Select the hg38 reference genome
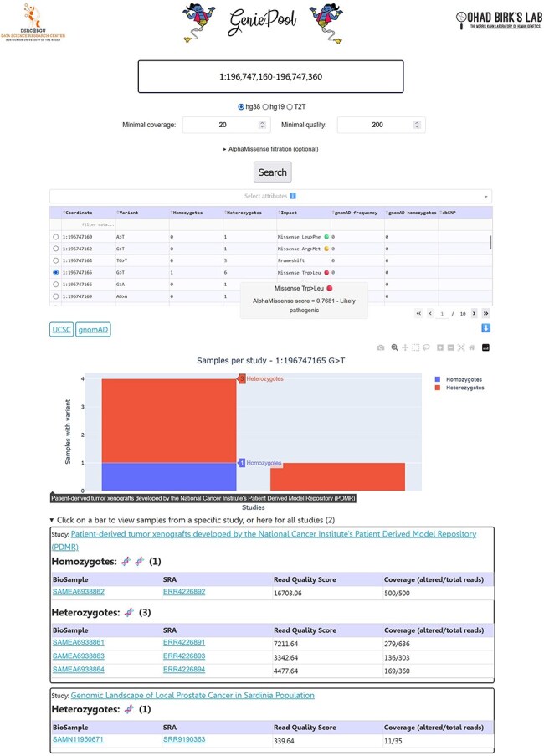The height and width of the screenshot is (756, 544). point(241,106)
